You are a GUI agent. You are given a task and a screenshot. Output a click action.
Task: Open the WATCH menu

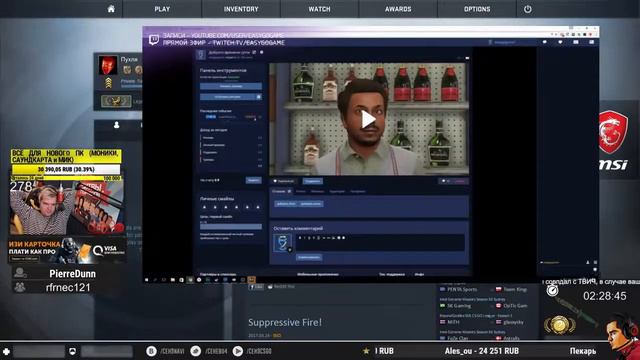pyautogui.click(x=319, y=9)
